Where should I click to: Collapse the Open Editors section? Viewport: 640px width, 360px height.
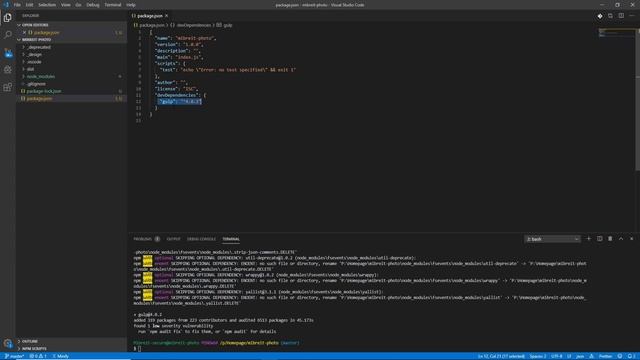tap(71, 25)
